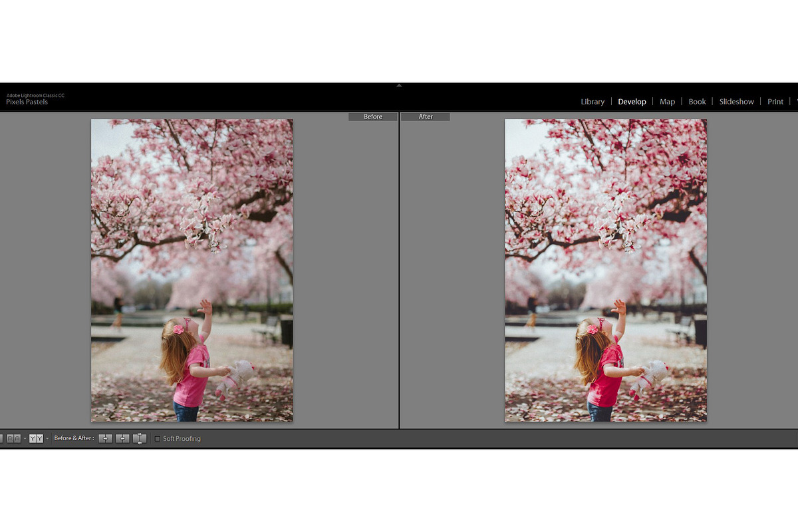This screenshot has width=798, height=532.
Task: Open the R|A view mode dropdown arrow
Action: coord(25,438)
